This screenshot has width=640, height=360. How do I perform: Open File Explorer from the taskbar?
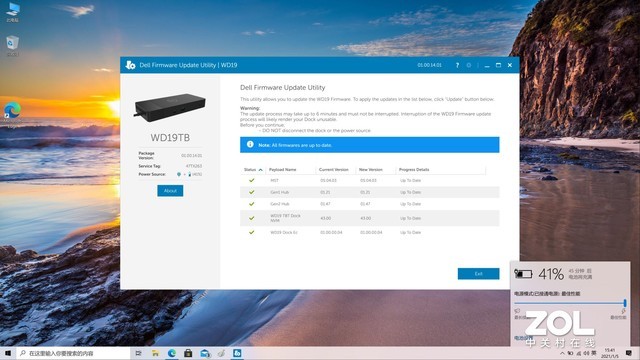[x=155, y=353]
